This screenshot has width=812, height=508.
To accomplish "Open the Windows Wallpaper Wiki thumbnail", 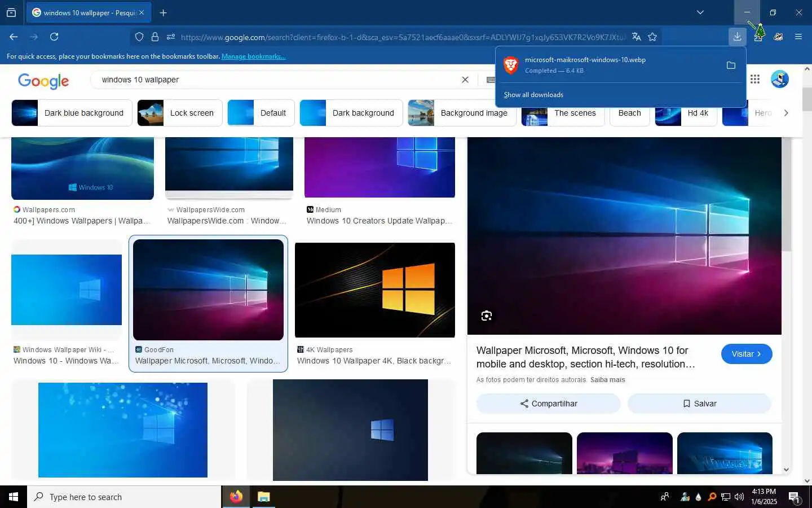I will [67, 290].
